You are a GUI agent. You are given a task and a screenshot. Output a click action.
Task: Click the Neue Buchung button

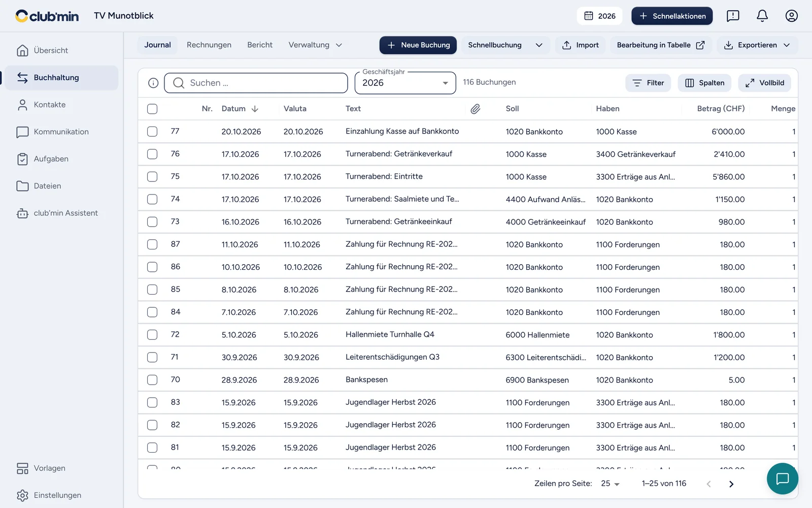(x=418, y=45)
